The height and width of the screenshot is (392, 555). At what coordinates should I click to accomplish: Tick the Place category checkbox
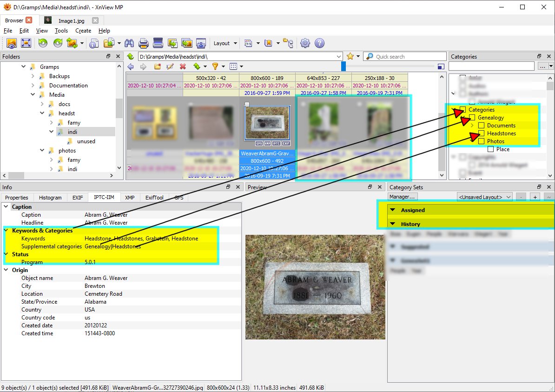(490, 149)
